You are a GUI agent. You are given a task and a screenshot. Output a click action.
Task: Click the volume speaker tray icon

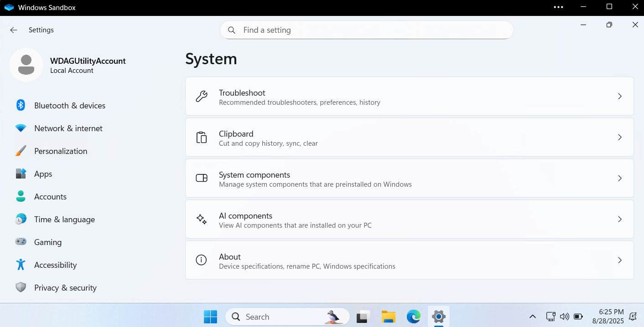click(564, 317)
